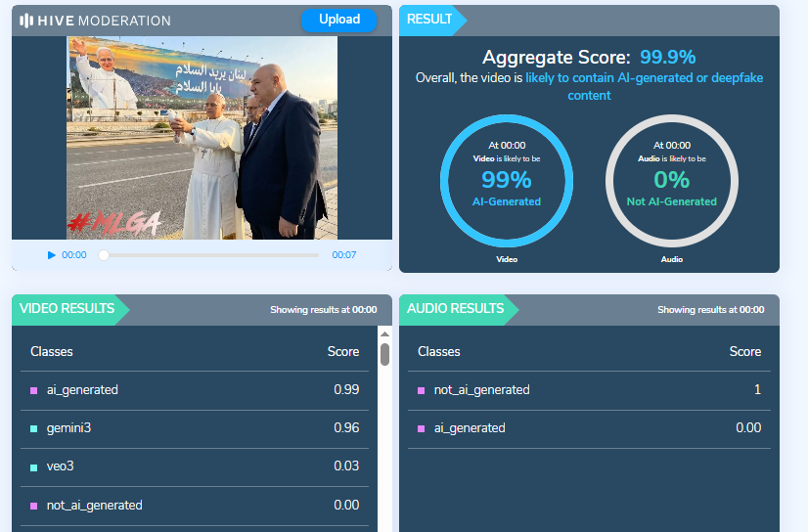Click the 00:07 video duration label
This screenshot has height=532, width=808.
click(343, 255)
